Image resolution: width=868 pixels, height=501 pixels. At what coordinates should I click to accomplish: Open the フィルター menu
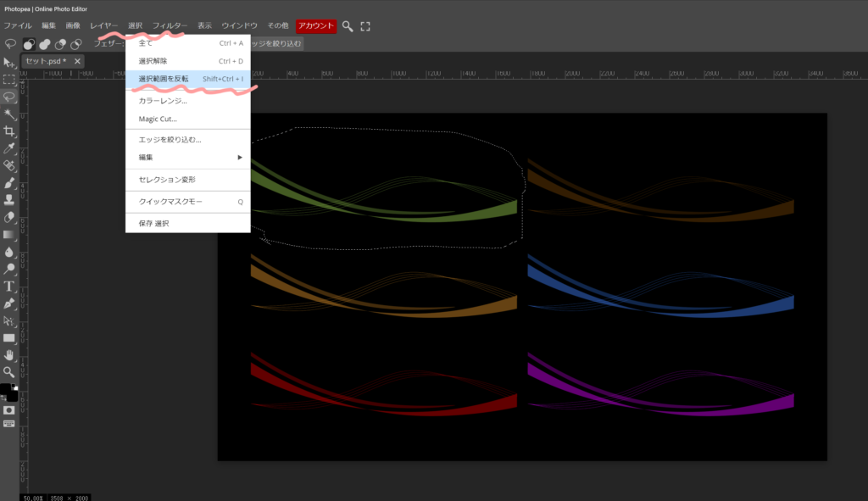(170, 26)
